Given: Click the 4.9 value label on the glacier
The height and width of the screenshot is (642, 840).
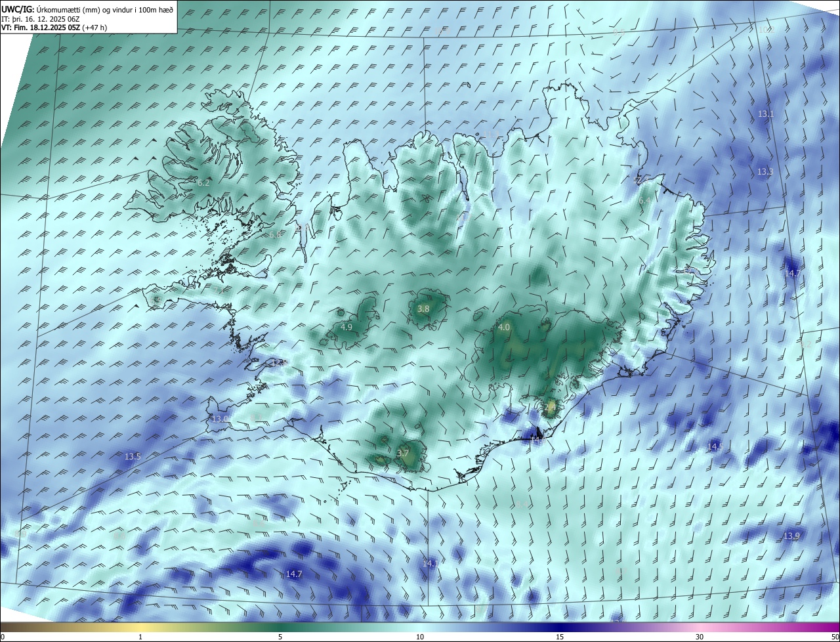Looking at the screenshot, I should pyautogui.click(x=346, y=327).
